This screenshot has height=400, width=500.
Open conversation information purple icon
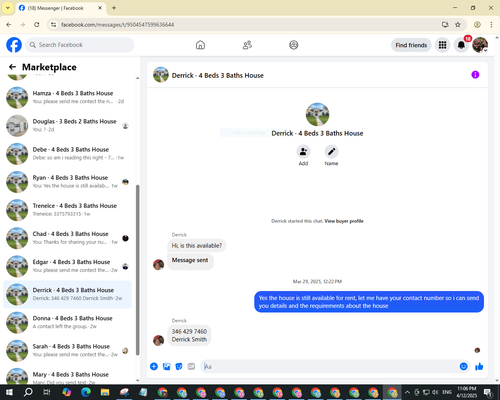click(475, 75)
